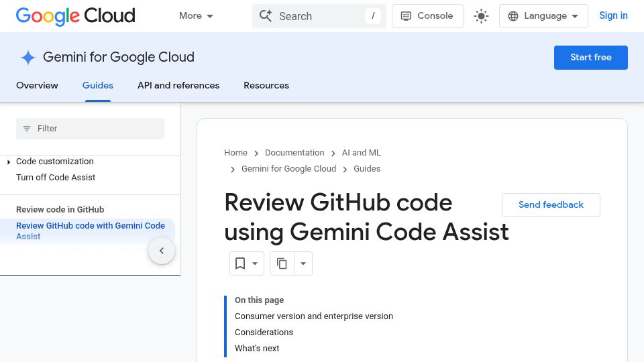Go to AI and ML breadcrumb
This screenshot has height=362, width=644.
[x=362, y=153]
